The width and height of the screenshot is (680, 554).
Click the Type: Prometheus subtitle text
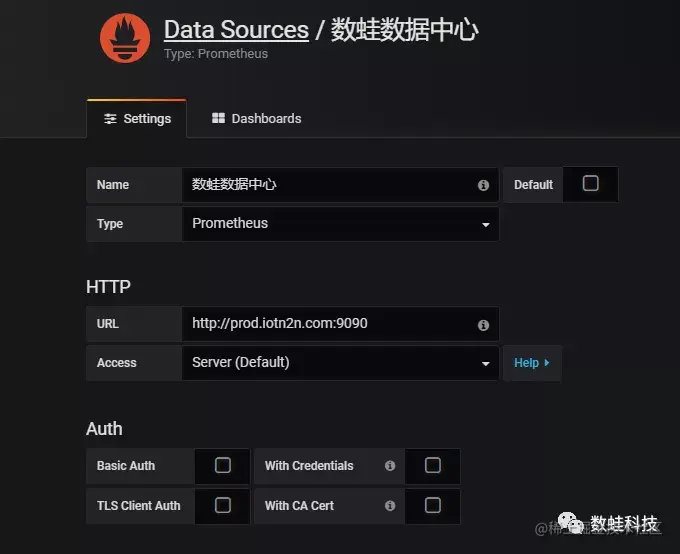click(216, 54)
